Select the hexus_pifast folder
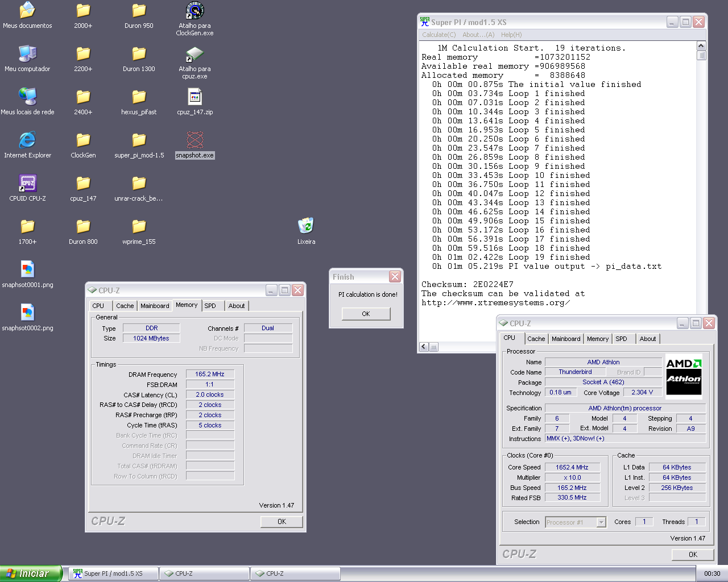Viewport: 728px width, 582px height. click(139, 102)
